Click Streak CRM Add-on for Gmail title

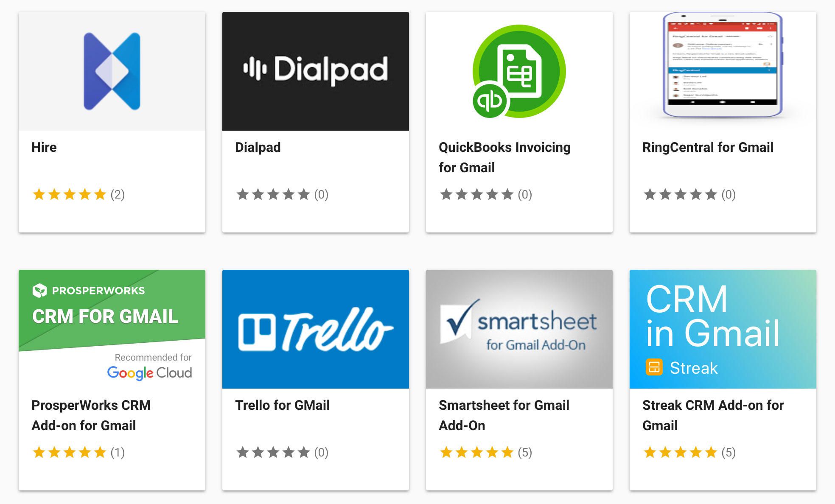pos(713,415)
